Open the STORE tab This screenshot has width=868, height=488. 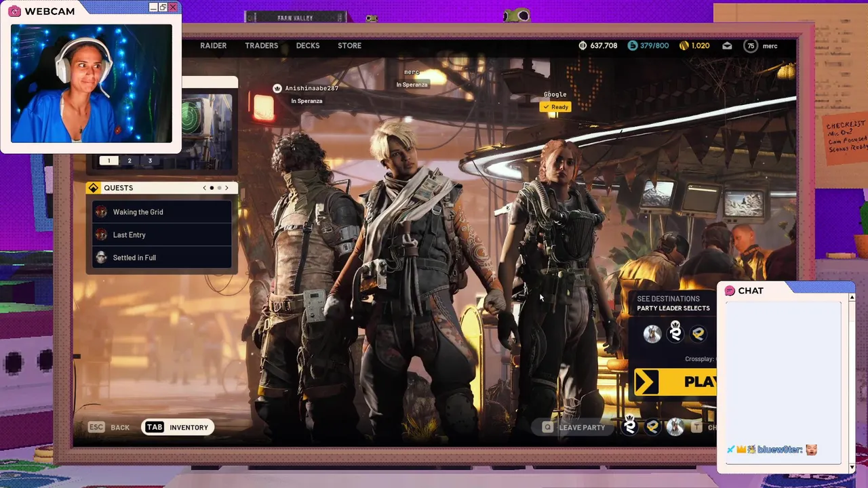(x=349, y=45)
